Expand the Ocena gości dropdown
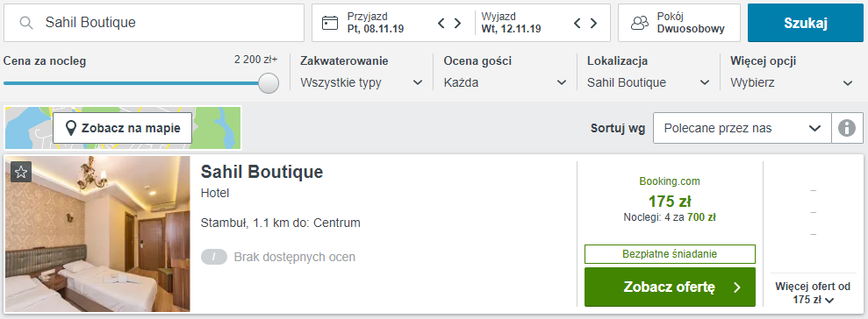The width and height of the screenshot is (868, 319). [x=505, y=83]
